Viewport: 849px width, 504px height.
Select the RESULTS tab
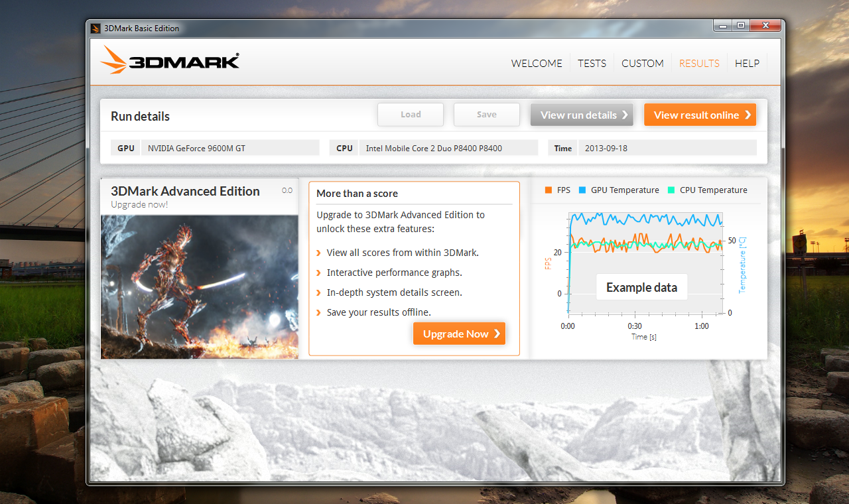coord(699,64)
